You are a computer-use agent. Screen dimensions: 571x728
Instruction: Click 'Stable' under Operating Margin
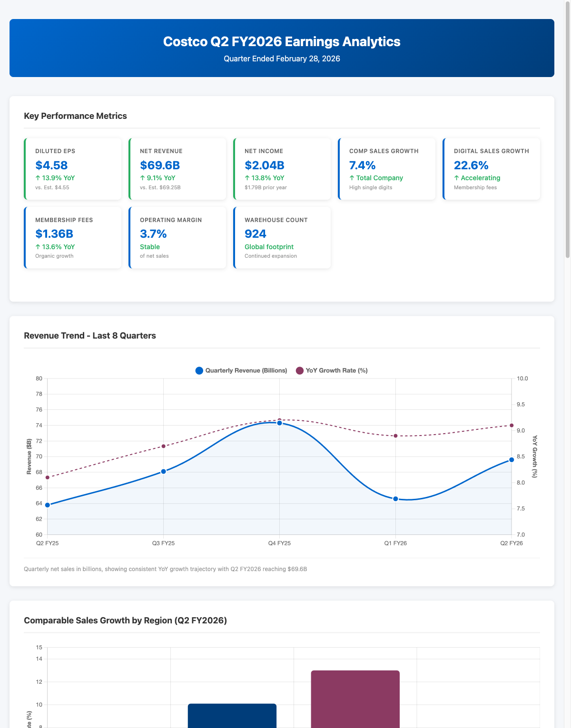click(150, 247)
